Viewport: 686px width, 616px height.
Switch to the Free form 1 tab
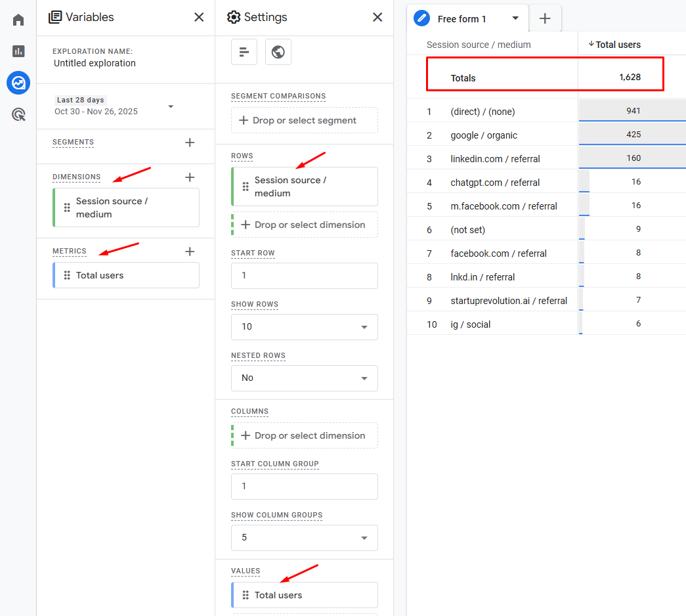coord(462,18)
